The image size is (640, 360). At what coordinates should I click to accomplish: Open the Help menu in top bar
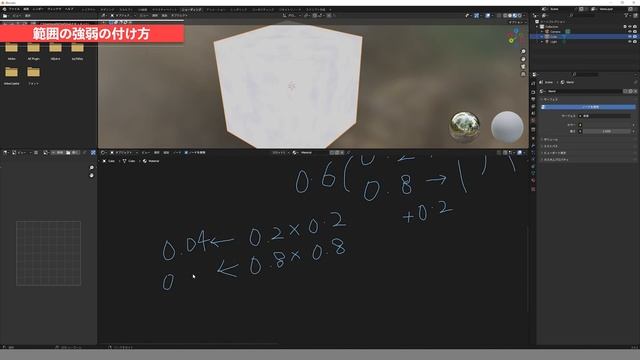pos(69,9)
